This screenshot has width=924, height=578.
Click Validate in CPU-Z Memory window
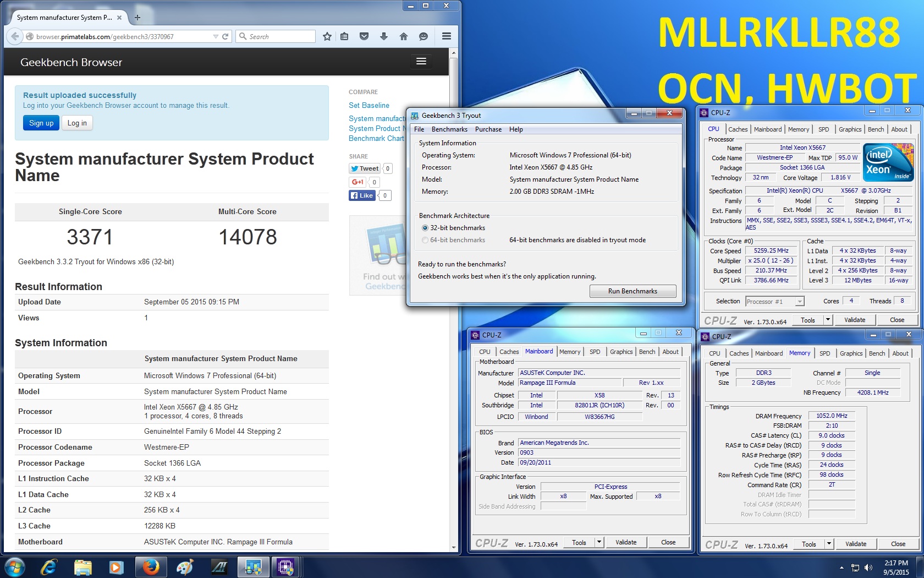pos(856,544)
